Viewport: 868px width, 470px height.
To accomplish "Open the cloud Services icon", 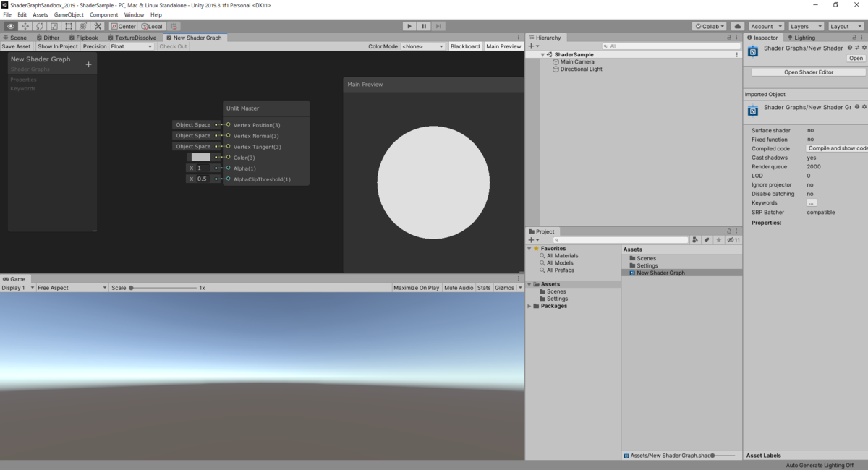I will (737, 26).
